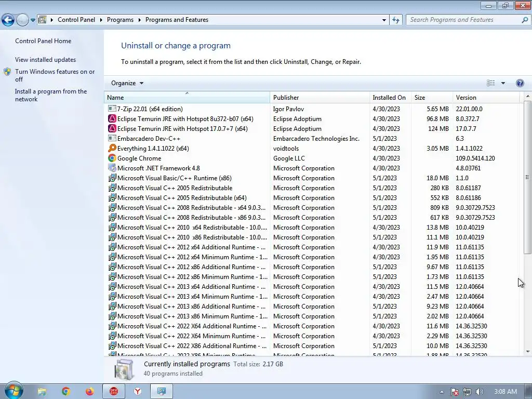
Task: Click the Everything 1.4.1.1022 magnifier icon
Action: coord(112,148)
